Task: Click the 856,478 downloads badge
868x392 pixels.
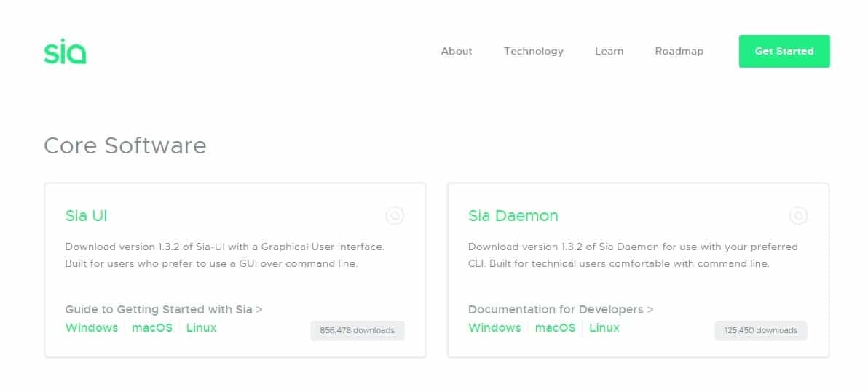Action: (x=358, y=331)
